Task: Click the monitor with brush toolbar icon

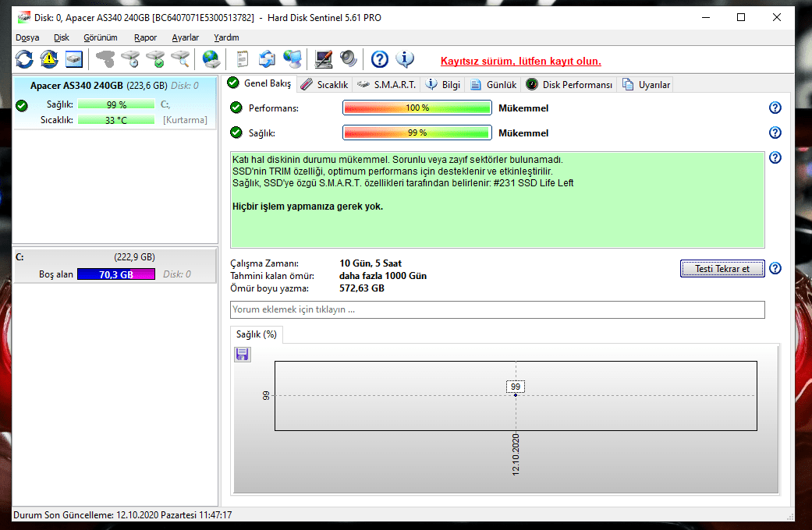Action: pyautogui.click(x=324, y=59)
